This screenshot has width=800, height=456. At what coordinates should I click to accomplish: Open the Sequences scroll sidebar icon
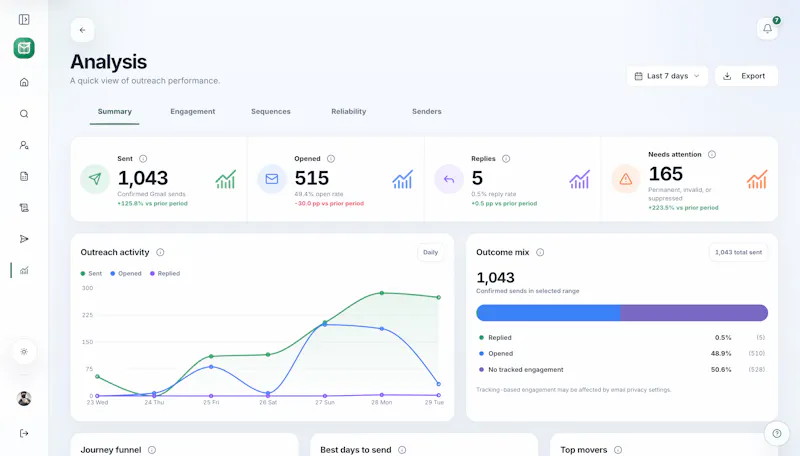tap(24, 208)
